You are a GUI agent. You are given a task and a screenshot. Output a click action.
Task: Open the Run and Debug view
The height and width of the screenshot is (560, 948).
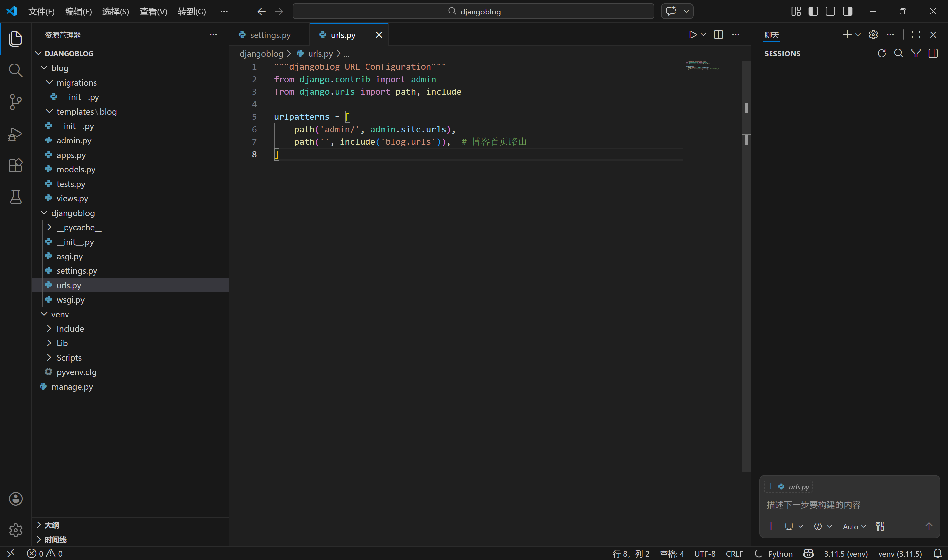point(15,134)
